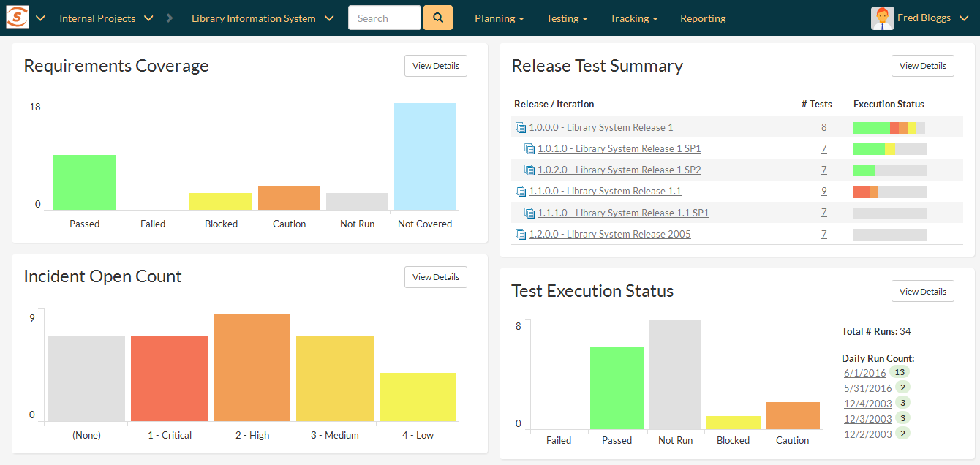View Details for Requirements Coverage

[x=436, y=66]
